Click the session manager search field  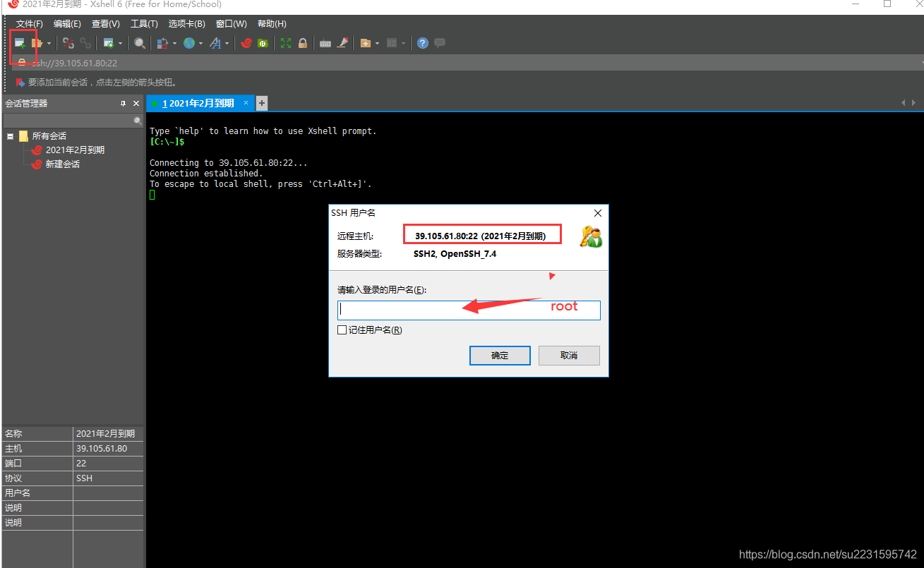68,121
